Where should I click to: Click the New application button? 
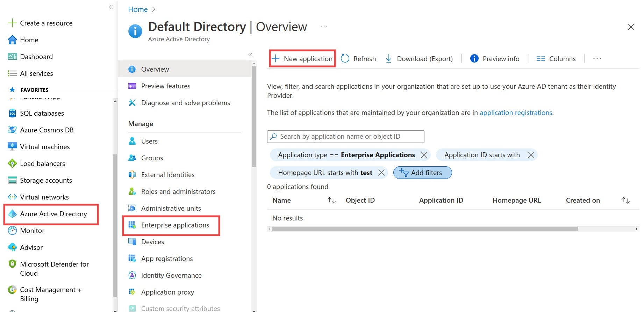click(302, 59)
